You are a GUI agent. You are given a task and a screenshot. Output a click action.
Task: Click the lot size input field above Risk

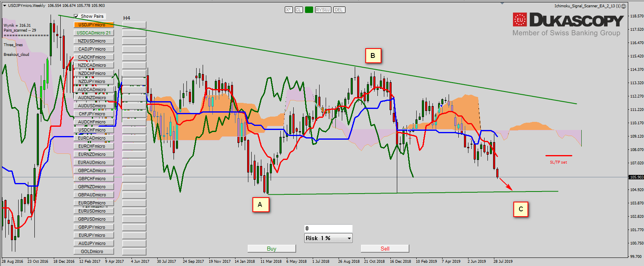328,228
